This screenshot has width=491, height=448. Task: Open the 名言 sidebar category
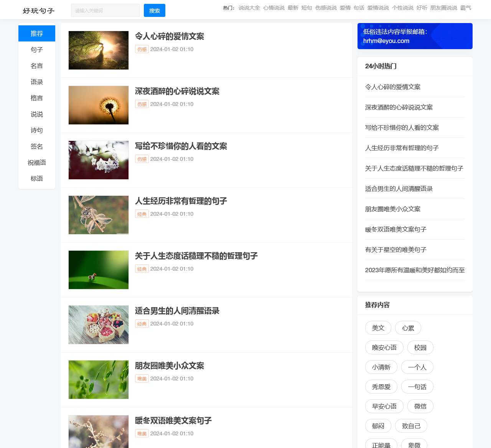[x=36, y=66]
